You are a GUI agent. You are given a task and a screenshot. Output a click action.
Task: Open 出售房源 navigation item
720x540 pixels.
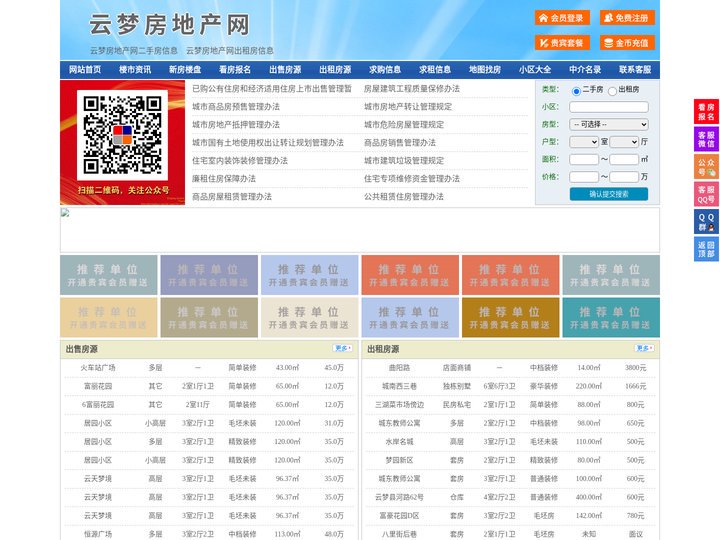[285, 70]
